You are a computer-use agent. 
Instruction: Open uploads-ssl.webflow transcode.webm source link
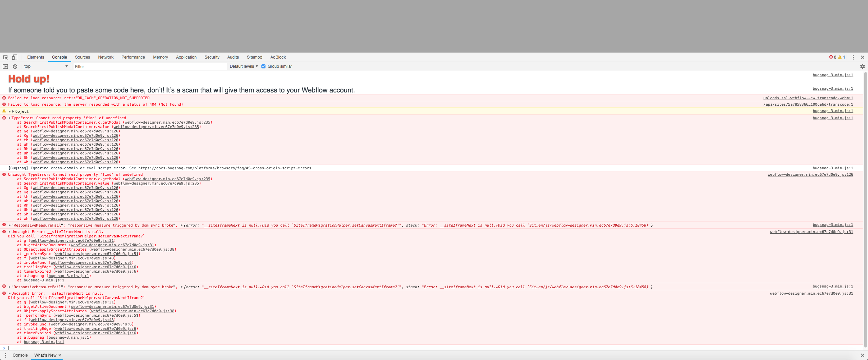(808, 98)
